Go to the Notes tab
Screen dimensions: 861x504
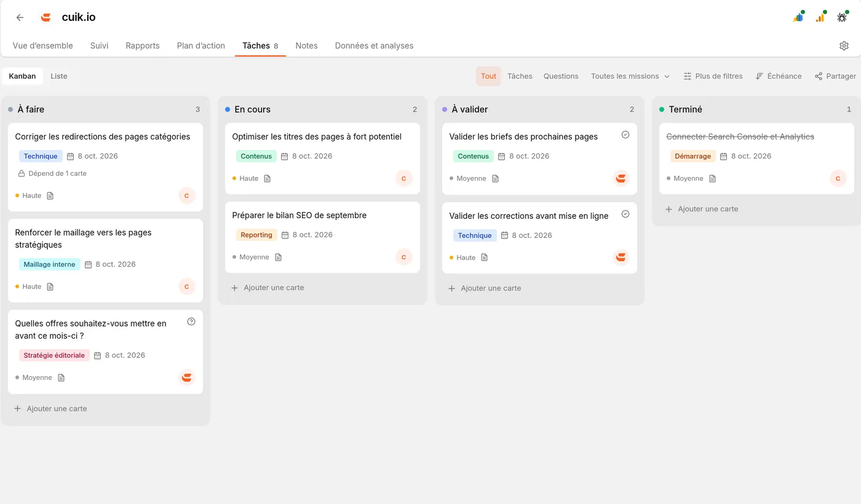click(x=306, y=45)
